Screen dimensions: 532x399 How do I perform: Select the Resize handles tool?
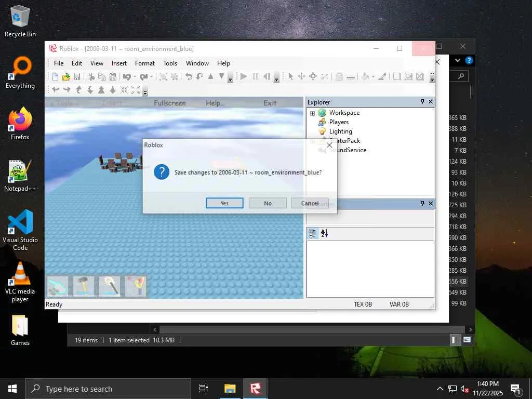313,77
